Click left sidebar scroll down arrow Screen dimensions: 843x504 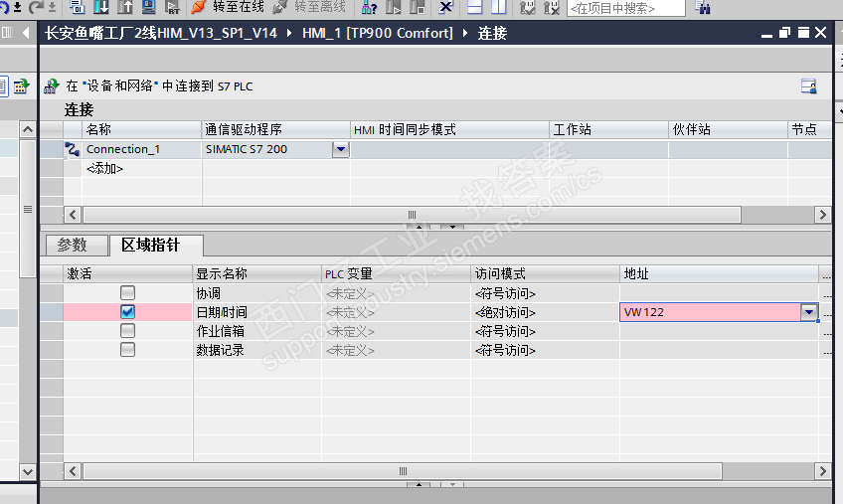click(28, 472)
